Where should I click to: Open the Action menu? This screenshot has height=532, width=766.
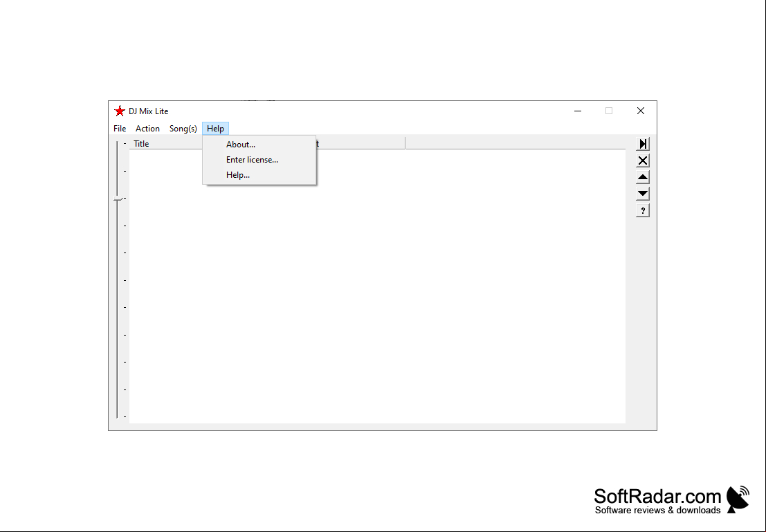coord(147,129)
